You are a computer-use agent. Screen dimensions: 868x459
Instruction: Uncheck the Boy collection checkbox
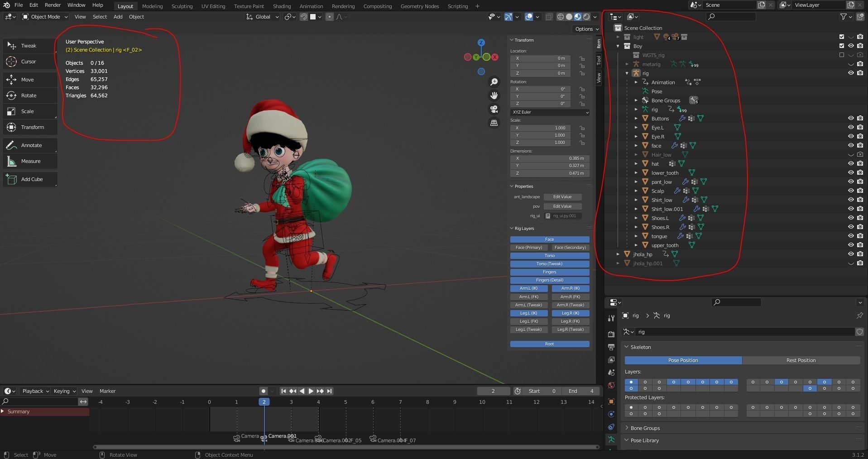[x=842, y=46]
